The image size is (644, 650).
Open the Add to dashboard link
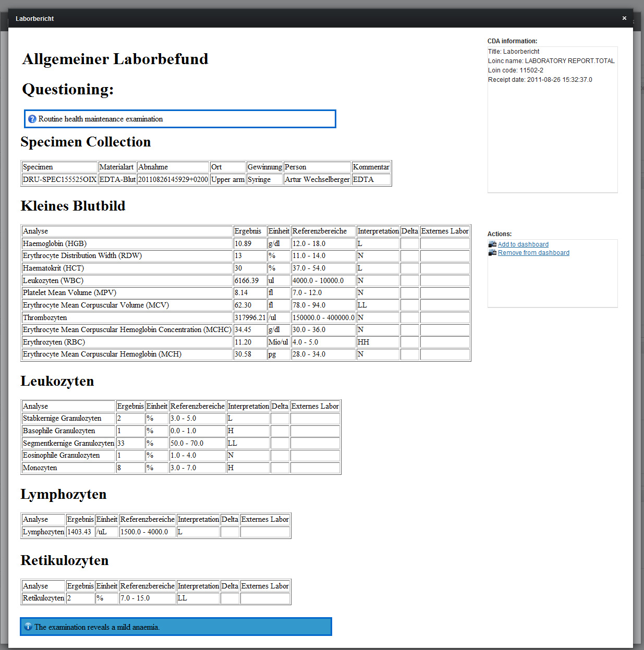pyautogui.click(x=523, y=244)
